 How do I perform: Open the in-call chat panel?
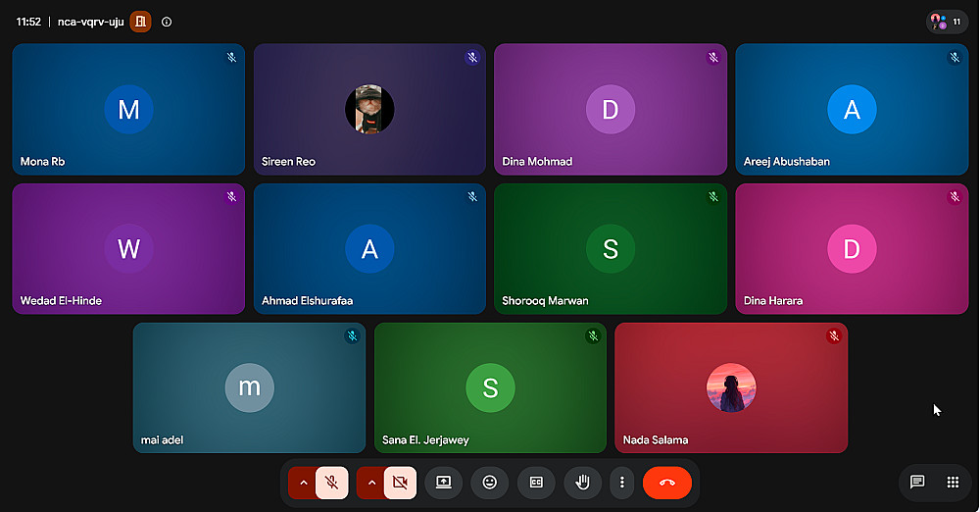(917, 482)
